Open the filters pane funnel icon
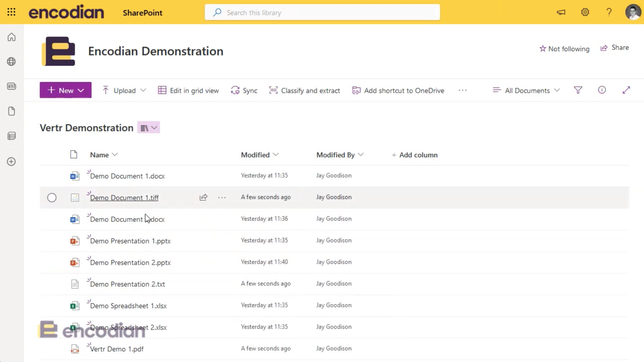The image size is (644, 362). (x=578, y=90)
